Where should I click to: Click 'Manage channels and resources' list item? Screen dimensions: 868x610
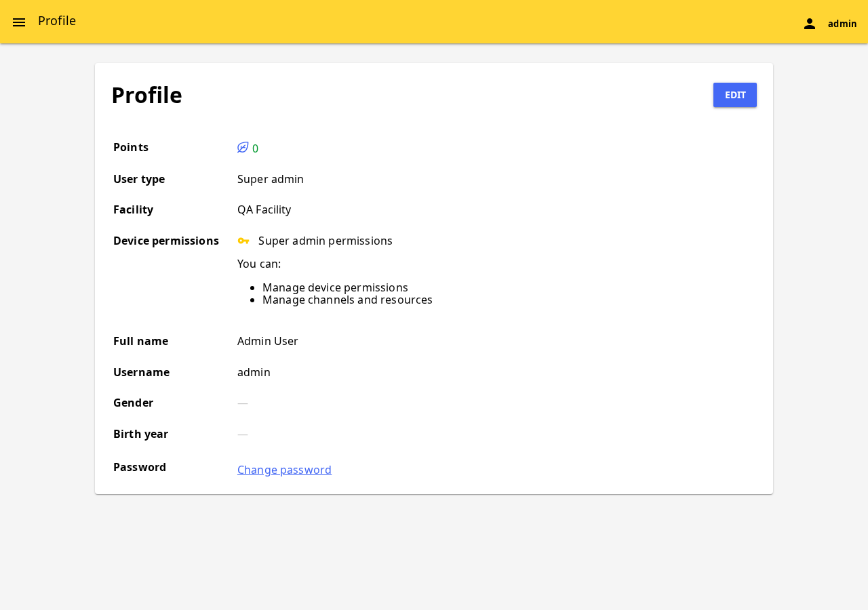coord(347,300)
